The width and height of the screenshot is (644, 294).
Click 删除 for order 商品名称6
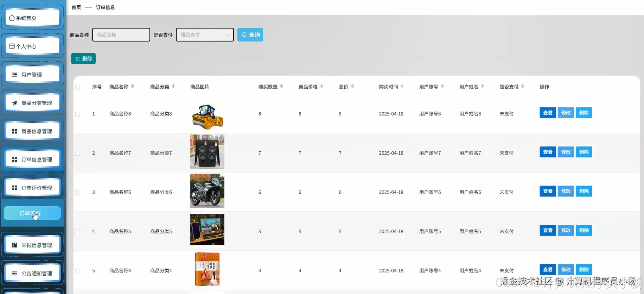pos(584,191)
